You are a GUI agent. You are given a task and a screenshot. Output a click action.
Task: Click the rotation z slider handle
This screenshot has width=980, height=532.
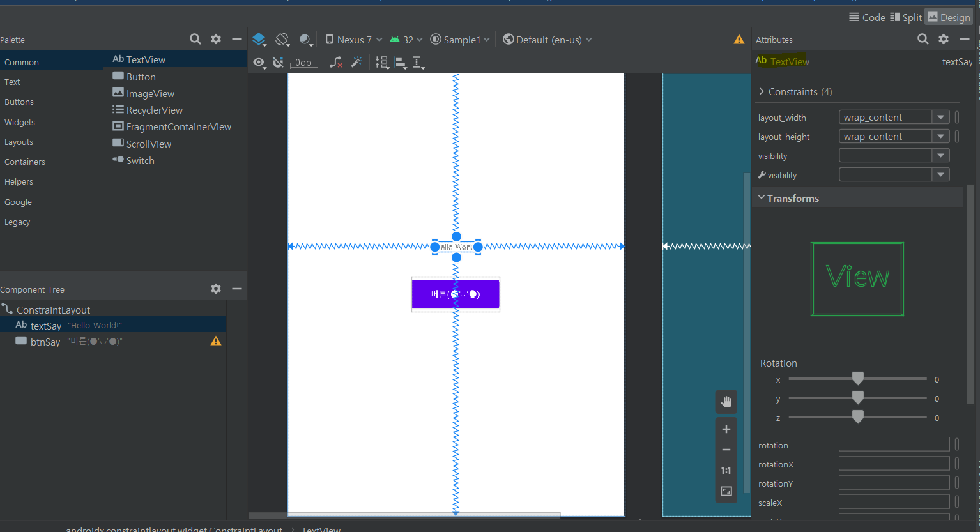(x=858, y=417)
